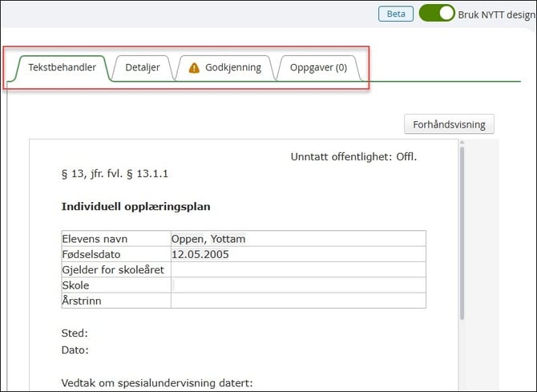Open the Detaljer tab
The image size is (537, 392).
pos(142,67)
